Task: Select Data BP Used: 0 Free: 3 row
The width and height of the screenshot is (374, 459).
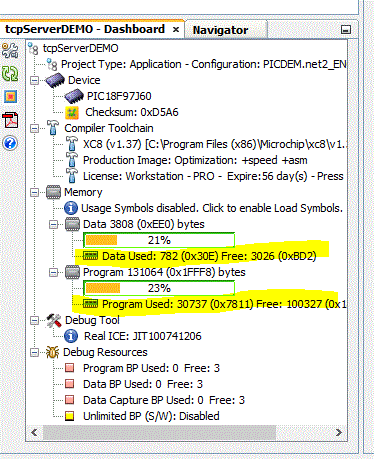Action: 143,384
